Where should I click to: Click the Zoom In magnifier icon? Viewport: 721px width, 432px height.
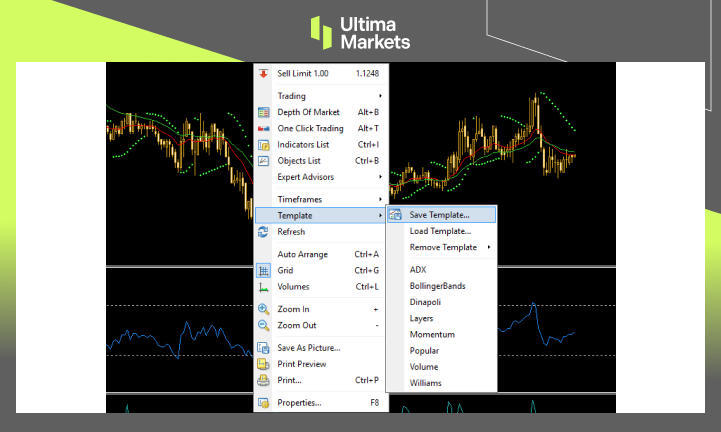263,309
